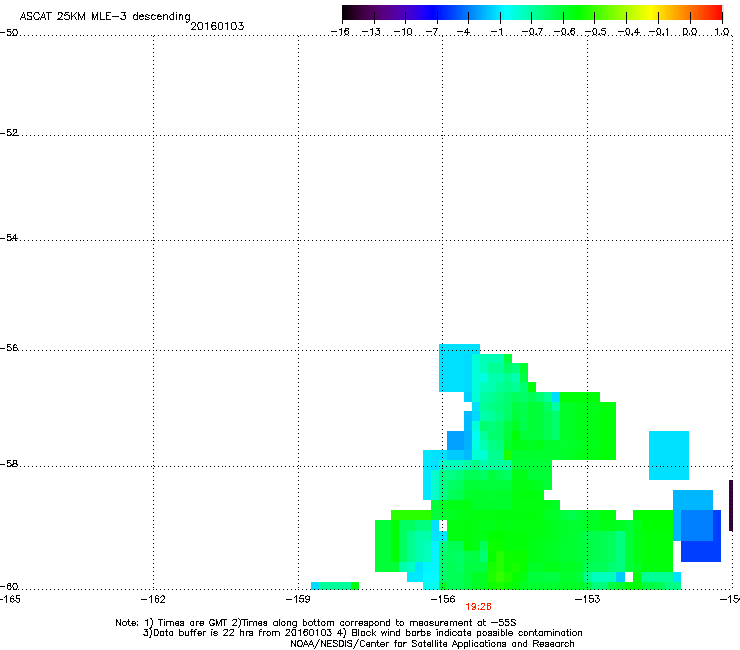Click the -153 longitude axis label
This screenshot has width=740, height=650.
588,599
